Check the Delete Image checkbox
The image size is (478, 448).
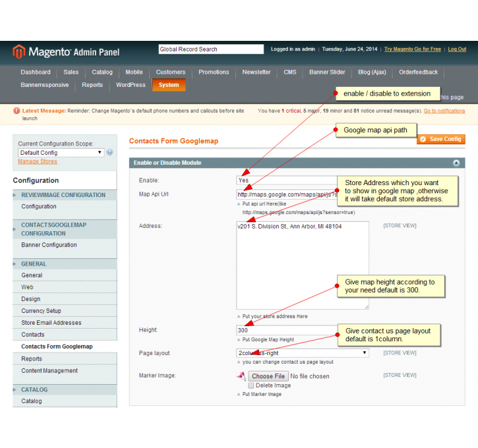251,385
